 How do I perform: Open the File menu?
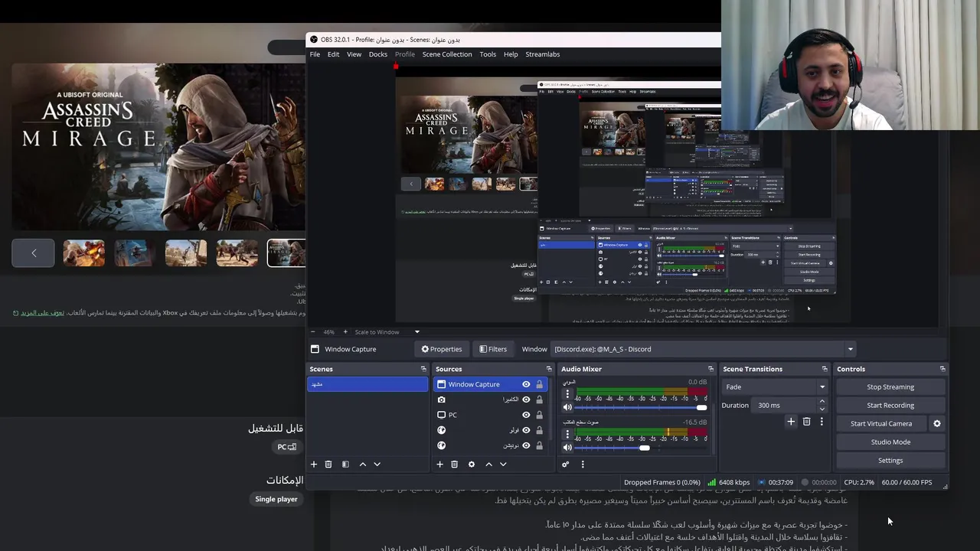coord(315,54)
